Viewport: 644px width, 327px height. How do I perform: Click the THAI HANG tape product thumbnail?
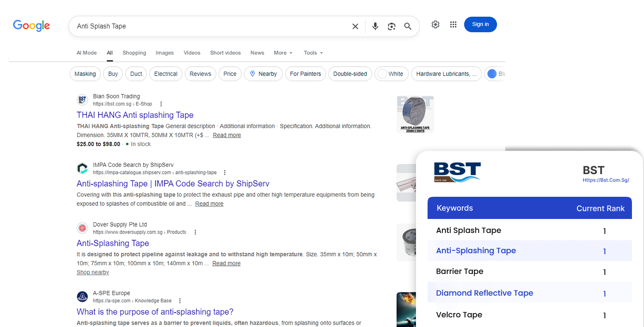(415, 114)
